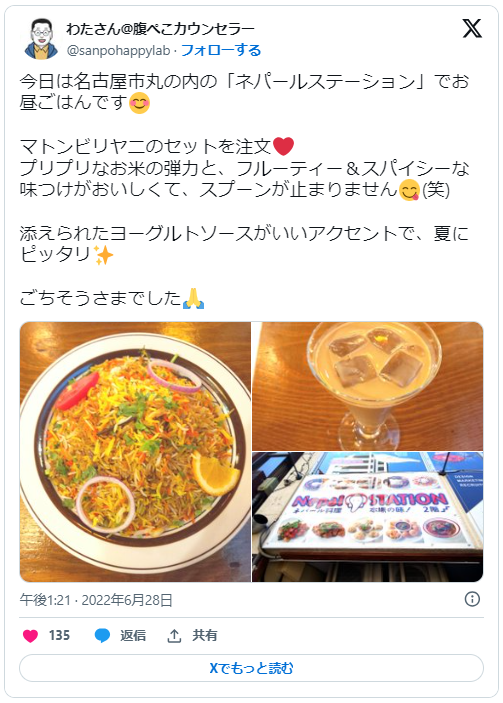503x703 pixels.
Task: Click the 共有 share label
Action: pos(205,636)
